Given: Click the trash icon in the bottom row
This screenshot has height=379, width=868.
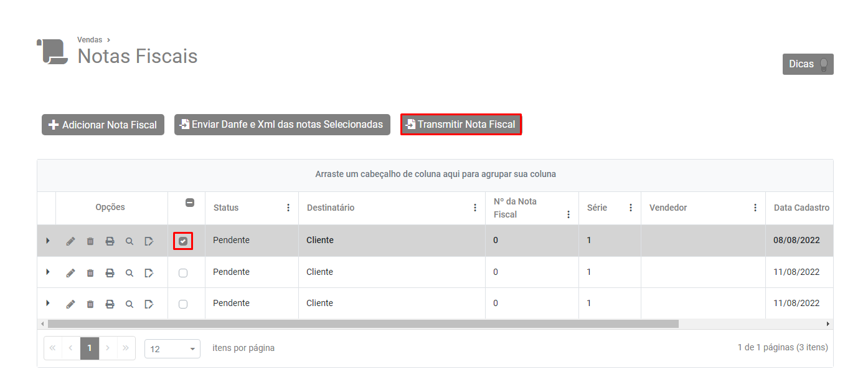Looking at the screenshot, I should click(x=90, y=304).
